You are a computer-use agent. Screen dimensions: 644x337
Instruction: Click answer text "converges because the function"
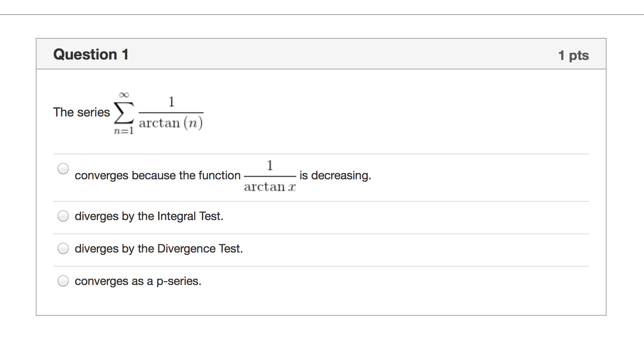(157, 176)
